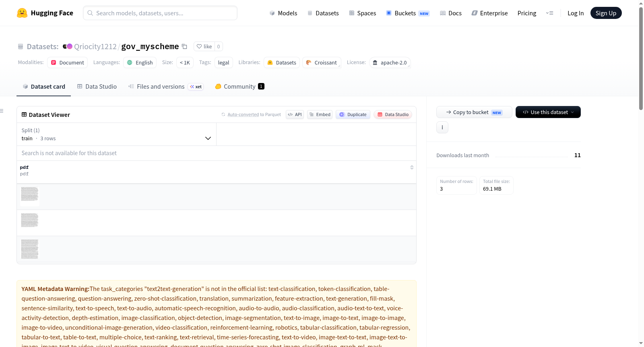Viewport: 644px width, 347px height.
Task: Open the Spaces navigation link
Action: click(362, 13)
